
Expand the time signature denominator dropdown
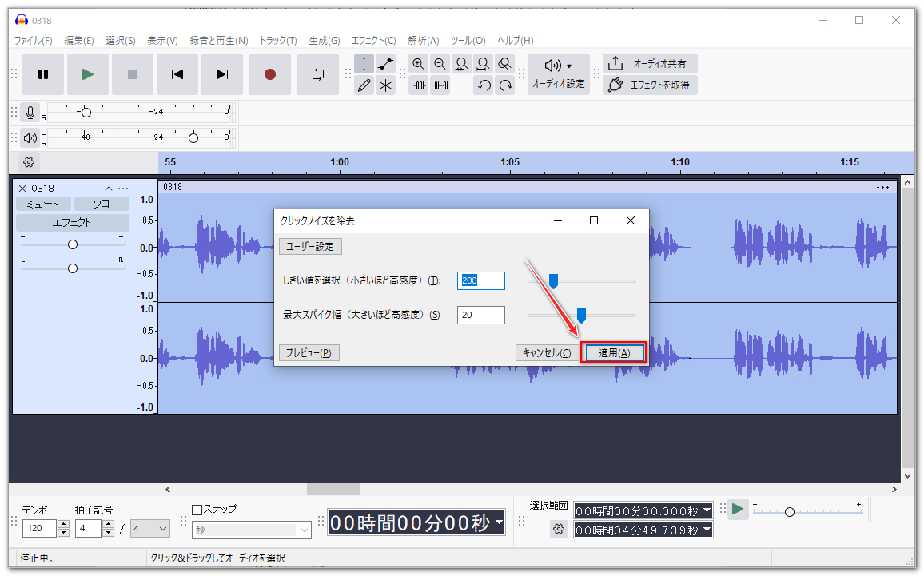tap(150, 528)
